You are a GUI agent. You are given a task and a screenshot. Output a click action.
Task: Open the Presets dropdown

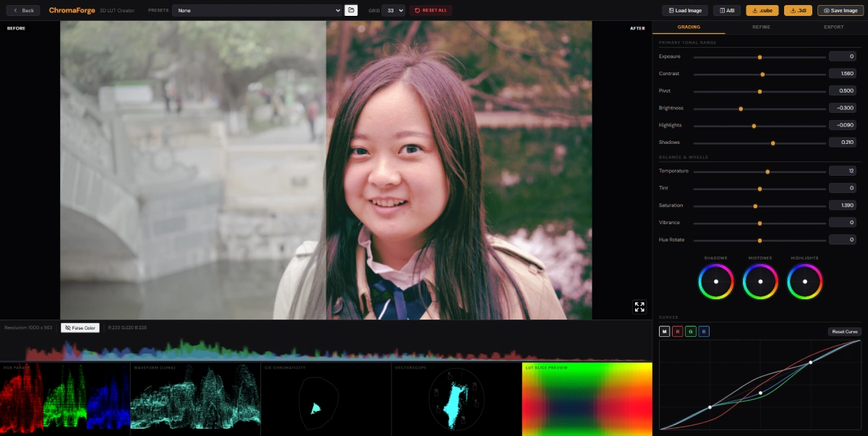[257, 10]
